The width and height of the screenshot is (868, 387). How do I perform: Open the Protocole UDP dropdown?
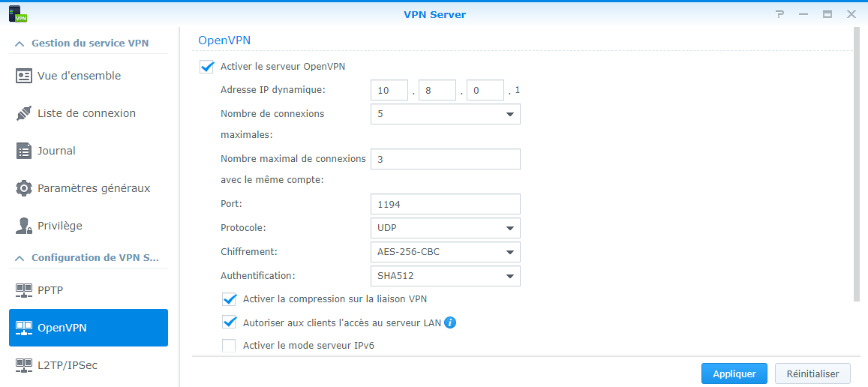[446, 228]
